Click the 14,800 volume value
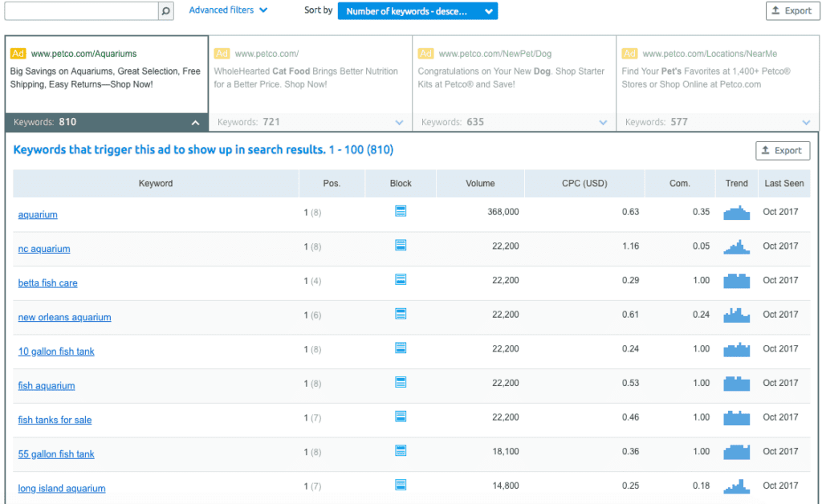822x504 pixels. pos(506,486)
